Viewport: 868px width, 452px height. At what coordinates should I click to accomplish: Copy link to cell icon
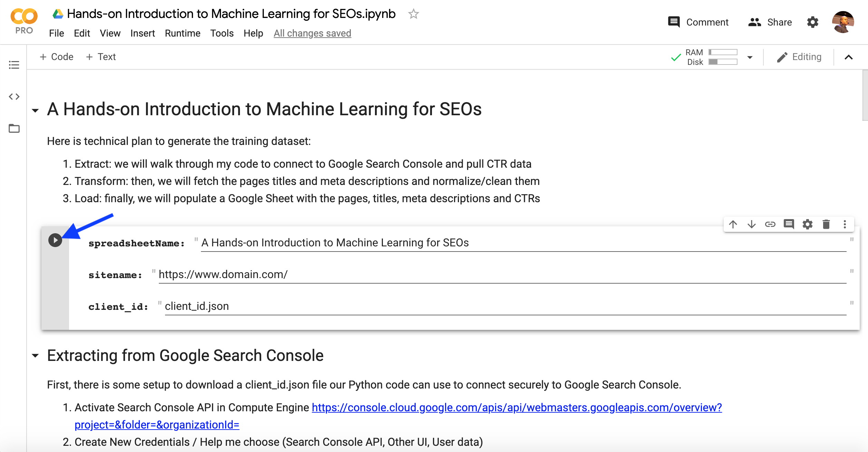point(770,225)
